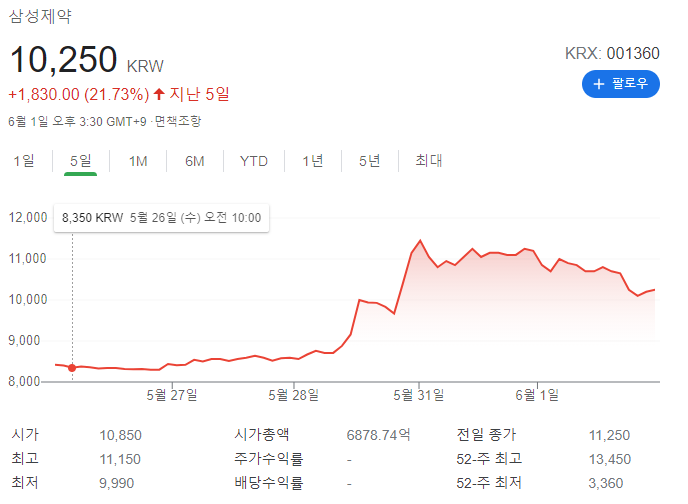Select the 1일 time range tab
Viewport: 688px width, 504px height.
[x=24, y=161]
